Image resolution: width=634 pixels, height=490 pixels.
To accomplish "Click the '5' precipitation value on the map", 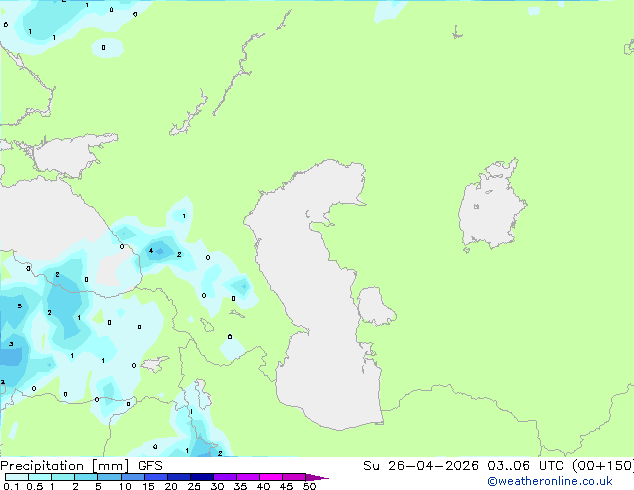I will click(x=19, y=306).
